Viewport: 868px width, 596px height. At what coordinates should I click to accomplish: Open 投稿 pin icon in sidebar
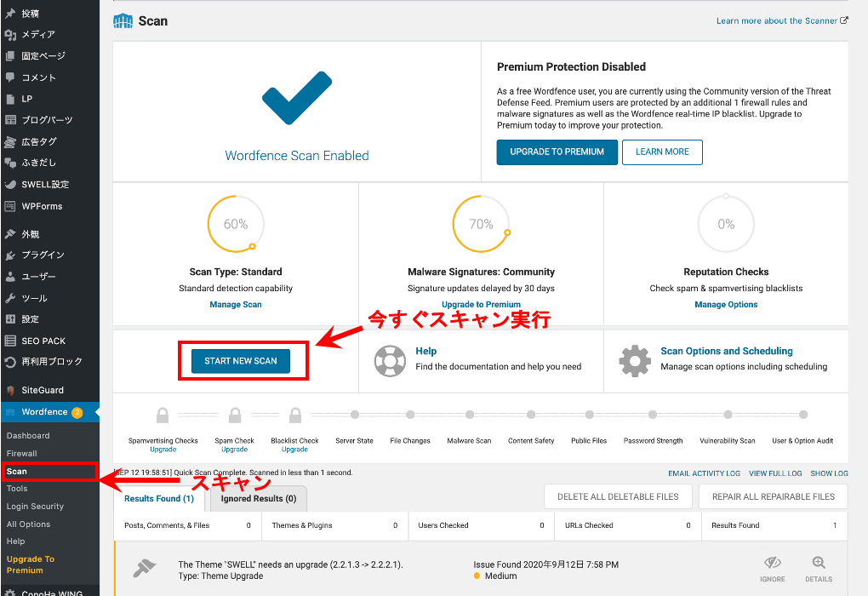point(10,14)
